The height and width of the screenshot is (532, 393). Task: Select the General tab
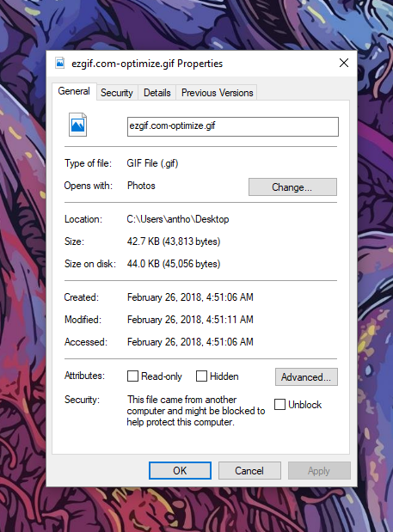(x=74, y=91)
